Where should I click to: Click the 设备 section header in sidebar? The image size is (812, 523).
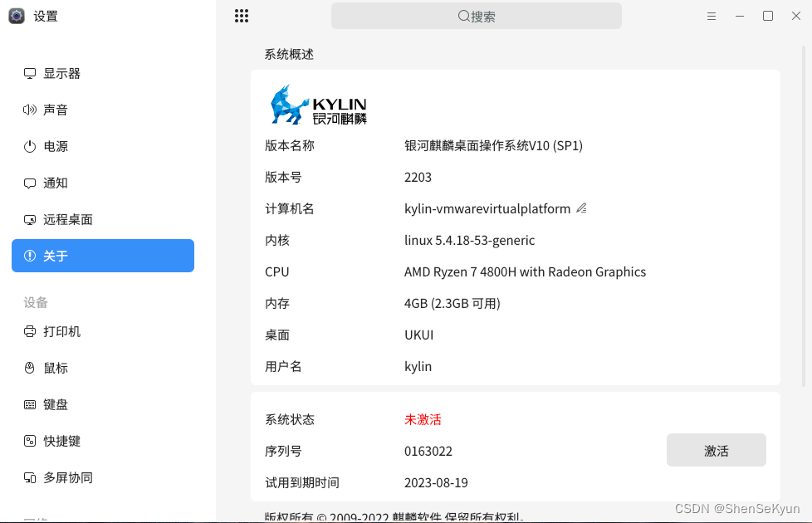pos(36,302)
